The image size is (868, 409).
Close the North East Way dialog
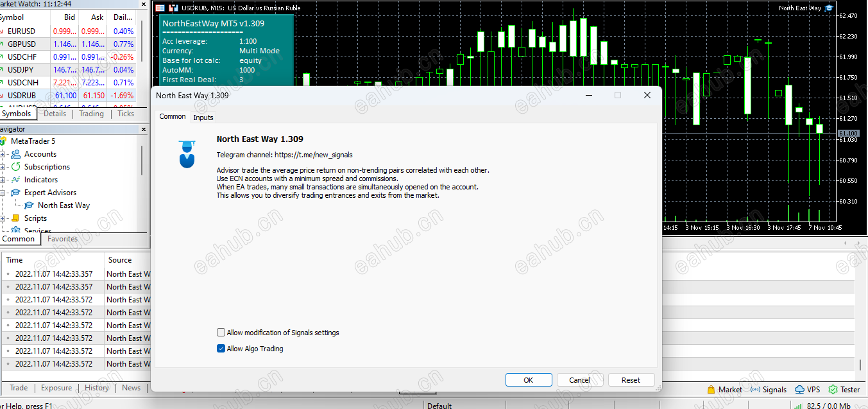(x=647, y=95)
